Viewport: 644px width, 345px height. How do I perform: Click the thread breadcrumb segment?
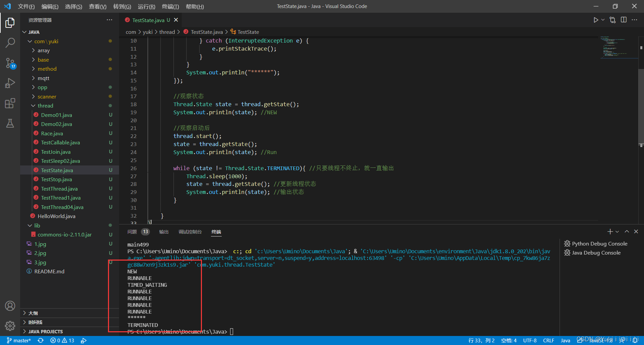tap(167, 32)
